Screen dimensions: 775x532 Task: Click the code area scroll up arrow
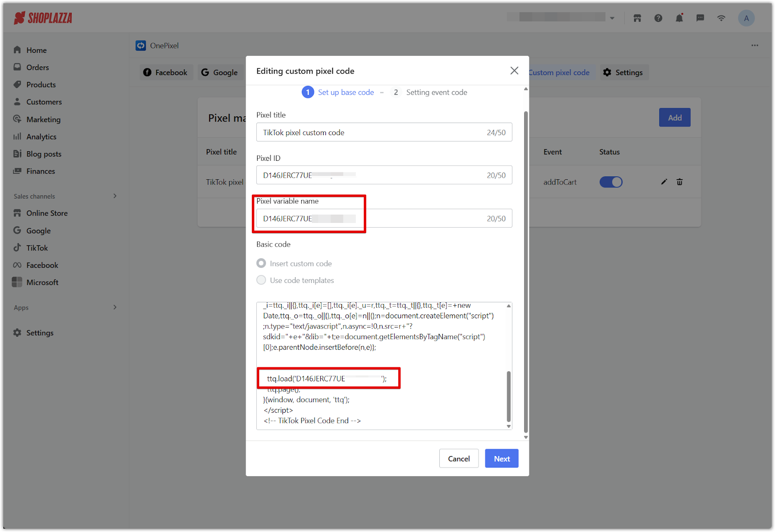click(509, 306)
